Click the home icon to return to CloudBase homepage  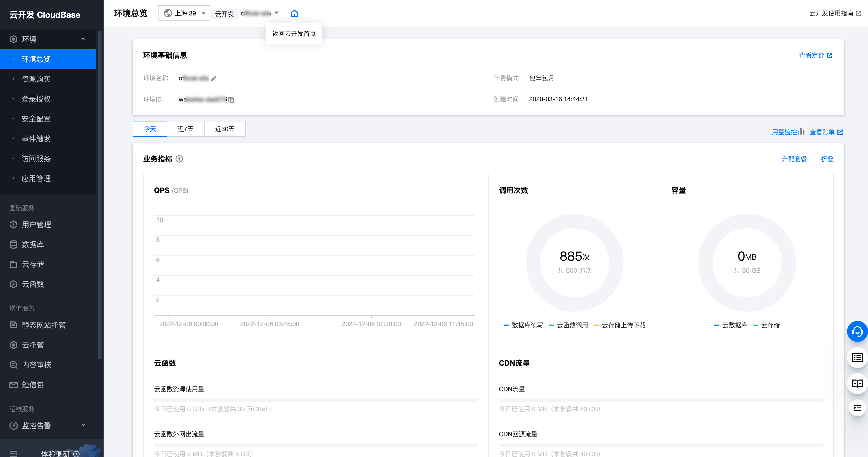(294, 13)
